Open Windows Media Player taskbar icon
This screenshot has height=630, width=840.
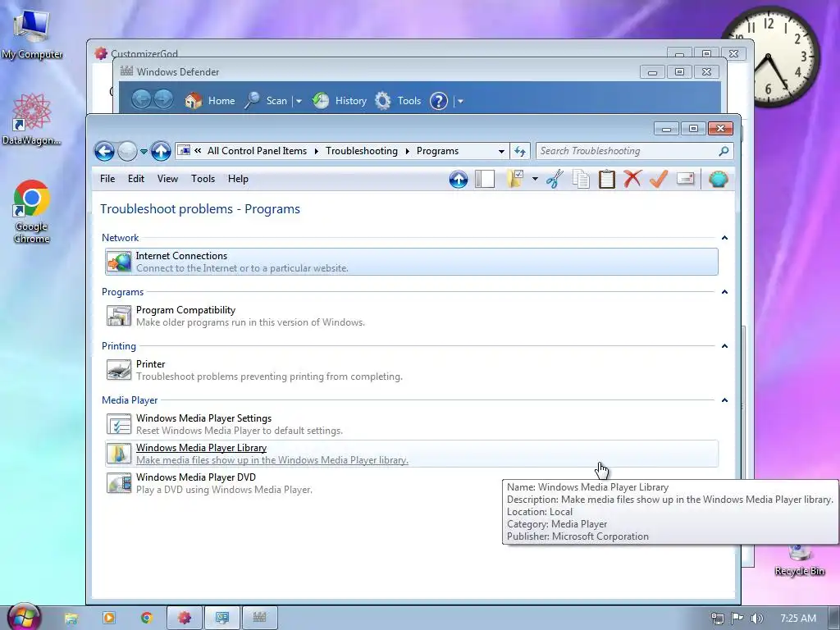click(x=109, y=618)
